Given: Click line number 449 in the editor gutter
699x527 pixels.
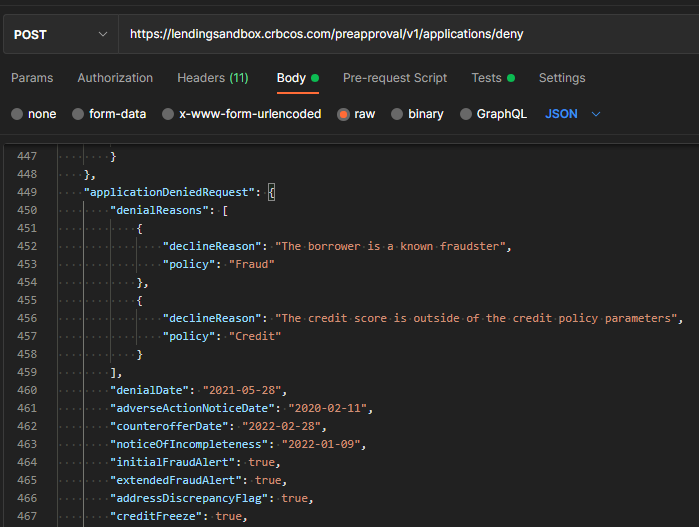Looking at the screenshot, I should (x=28, y=192).
